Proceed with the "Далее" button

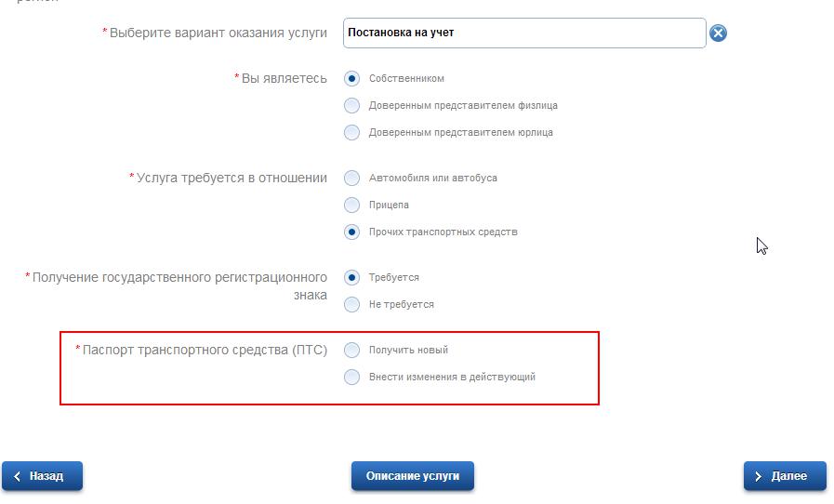785,476
